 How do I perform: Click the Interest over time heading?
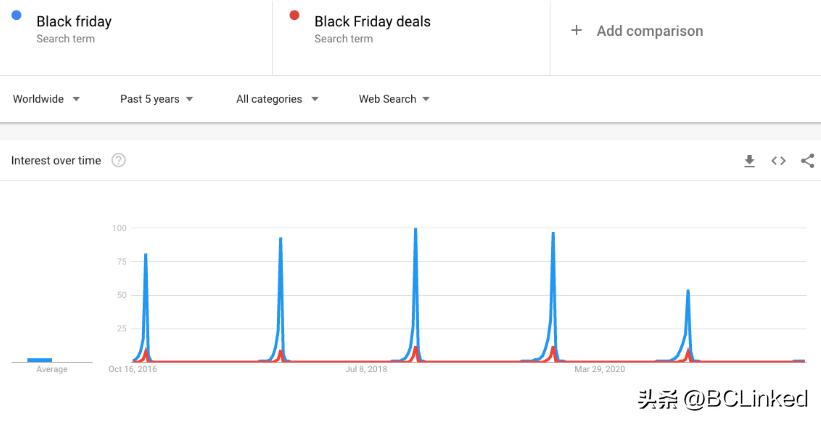click(56, 160)
